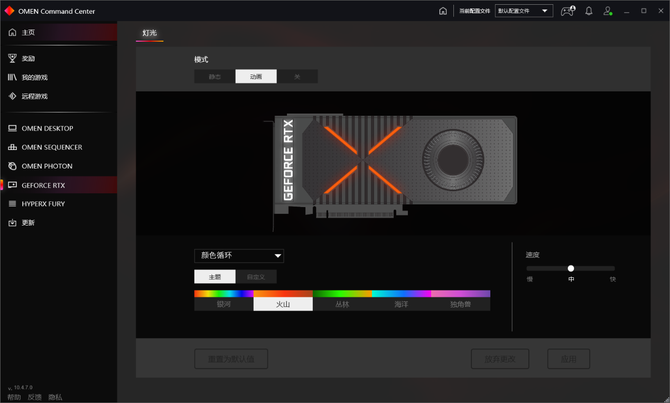The height and width of the screenshot is (403, 670).
Task: Select the 丛林 jungle color theme
Action: [342, 300]
